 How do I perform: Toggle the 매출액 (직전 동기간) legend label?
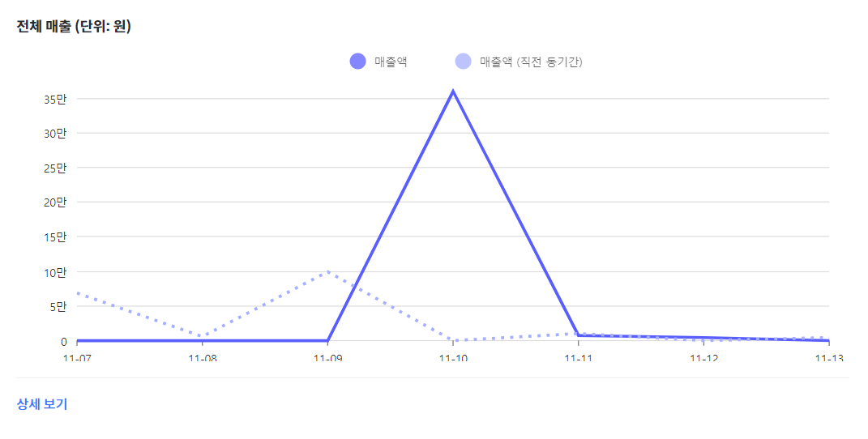tap(531, 62)
